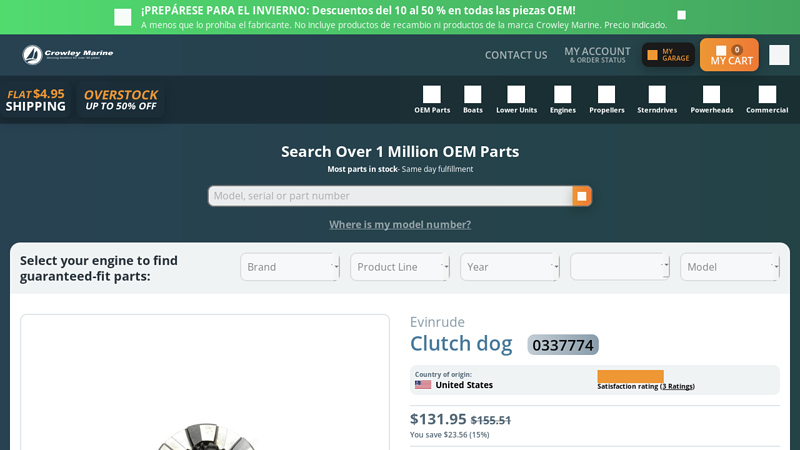Viewport: 800px width, 450px height.
Task: Click the Clutch dog product image
Action: point(205,383)
